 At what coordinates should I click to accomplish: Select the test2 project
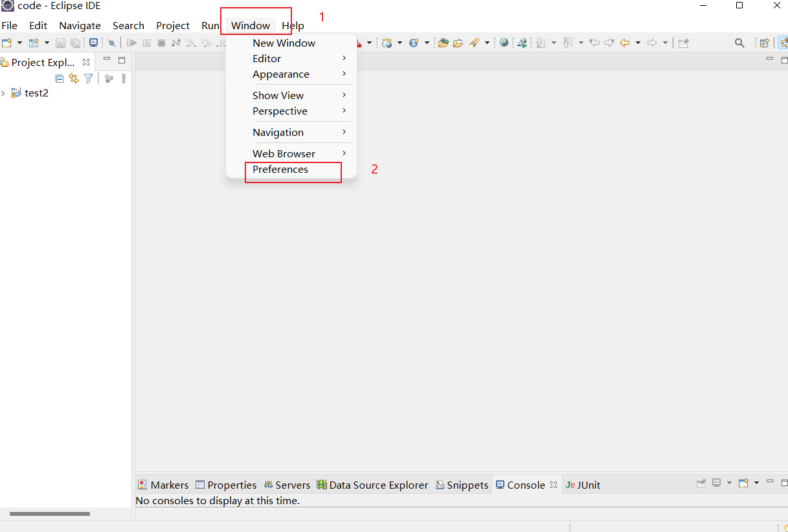click(36, 93)
